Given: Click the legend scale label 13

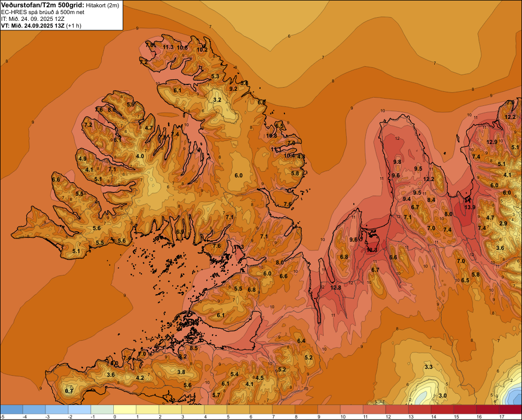Looking at the screenshot, I should [x=411, y=417].
